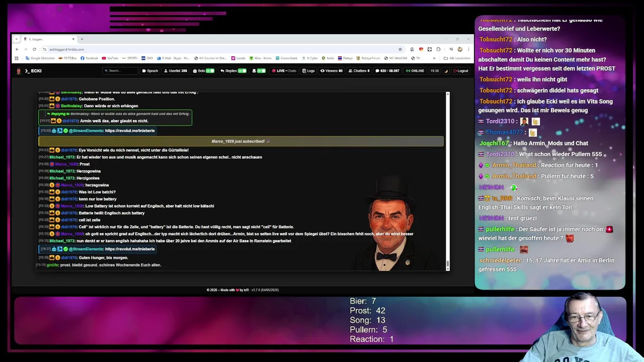This screenshot has height=362, width=644.
Task: Open the GMX bookmark
Action: (147, 58)
